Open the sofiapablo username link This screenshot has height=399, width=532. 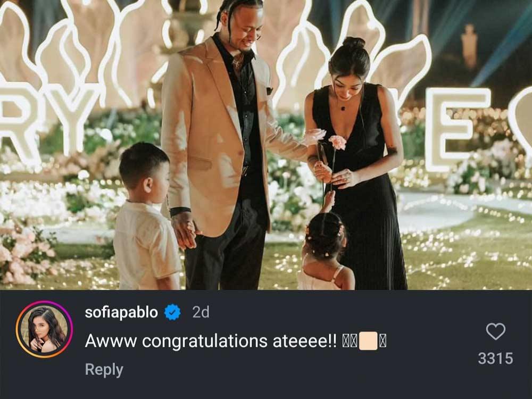click(121, 312)
